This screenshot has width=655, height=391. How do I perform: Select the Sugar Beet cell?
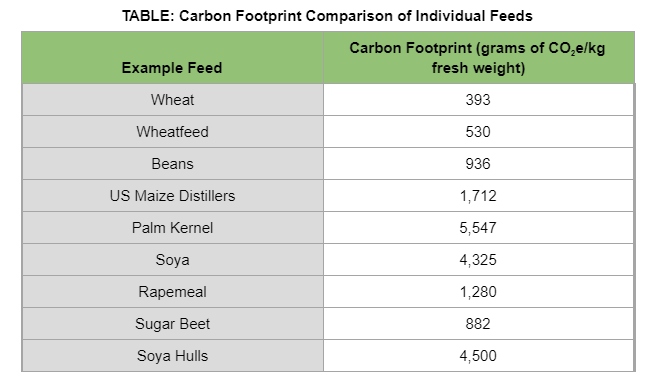(x=172, y=324)
